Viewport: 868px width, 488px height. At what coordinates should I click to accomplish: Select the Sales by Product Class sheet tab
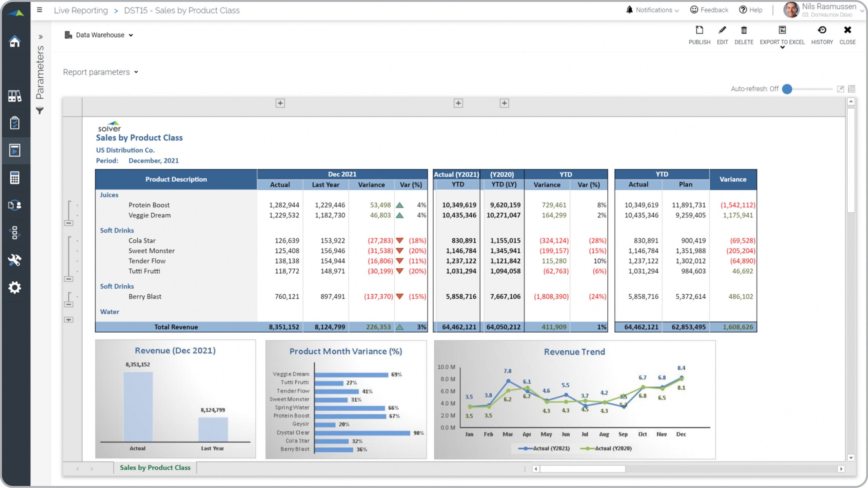(x=155, y=468)
